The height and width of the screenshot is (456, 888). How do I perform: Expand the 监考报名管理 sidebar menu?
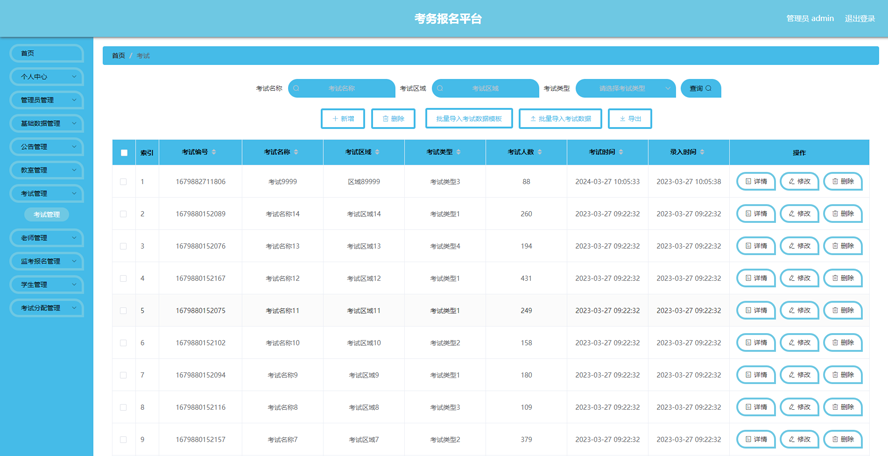46,261
